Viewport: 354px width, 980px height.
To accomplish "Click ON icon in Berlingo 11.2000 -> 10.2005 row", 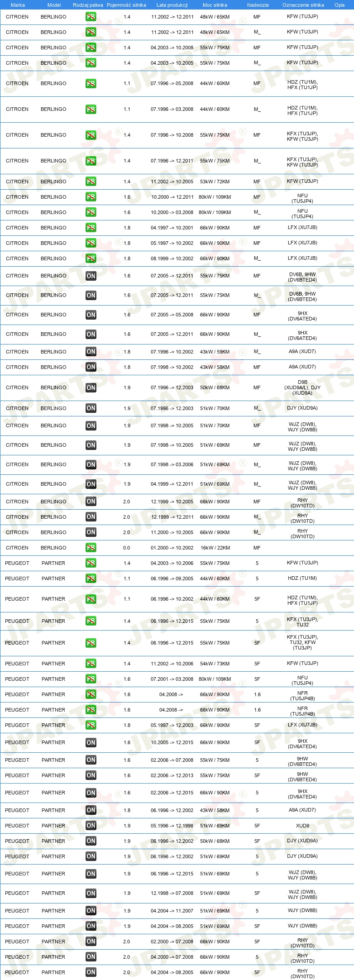I will click(91, 532).
